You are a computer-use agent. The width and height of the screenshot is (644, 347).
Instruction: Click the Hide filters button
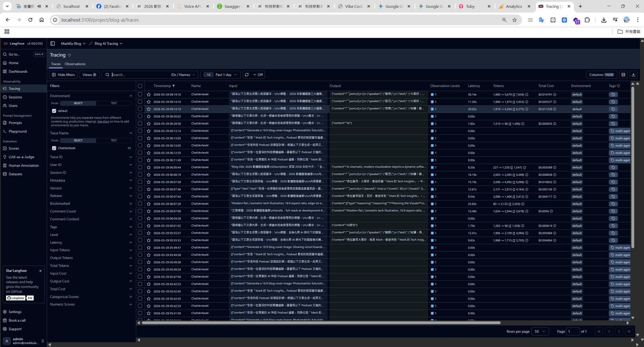63,75
